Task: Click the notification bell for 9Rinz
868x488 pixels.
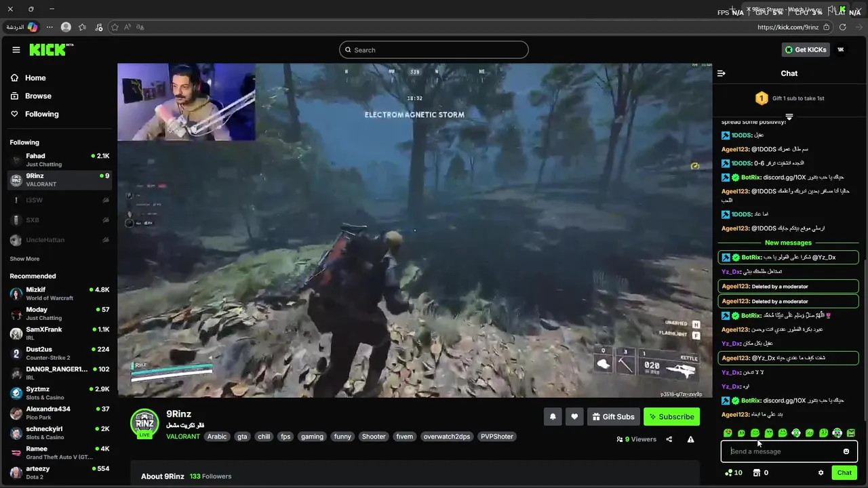Action: click(553, 417)
